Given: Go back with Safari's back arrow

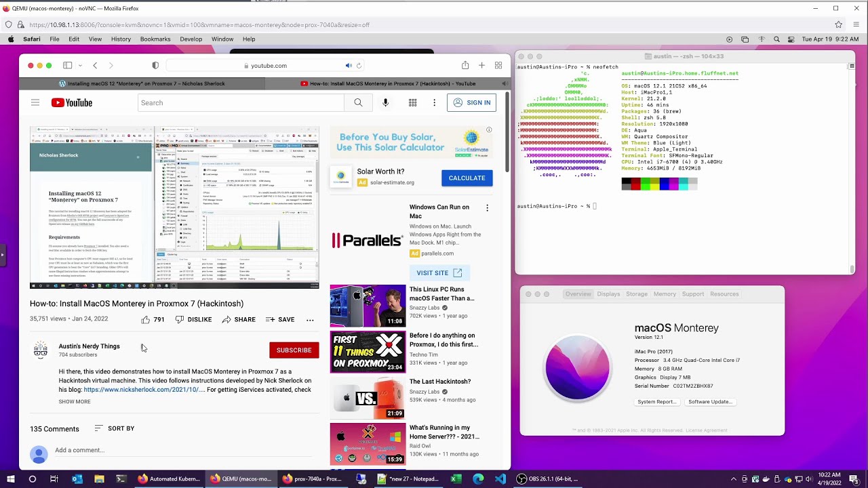Looking at the screenshot, I should [95, 66].
